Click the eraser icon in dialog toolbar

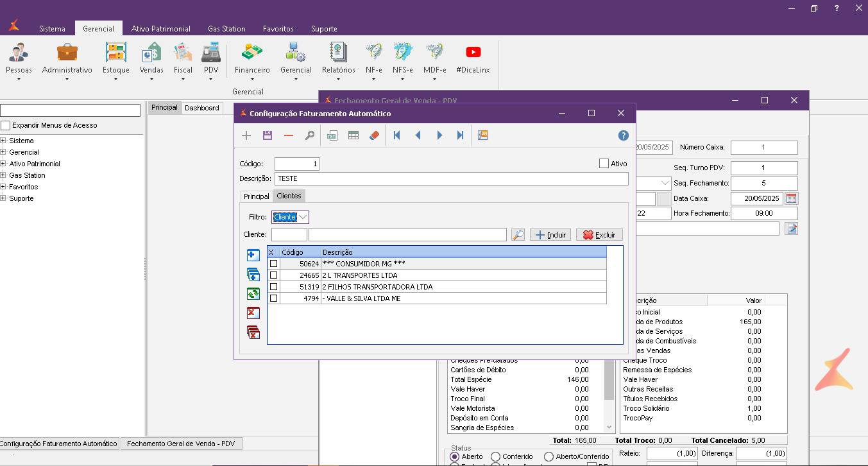(375, 135)
